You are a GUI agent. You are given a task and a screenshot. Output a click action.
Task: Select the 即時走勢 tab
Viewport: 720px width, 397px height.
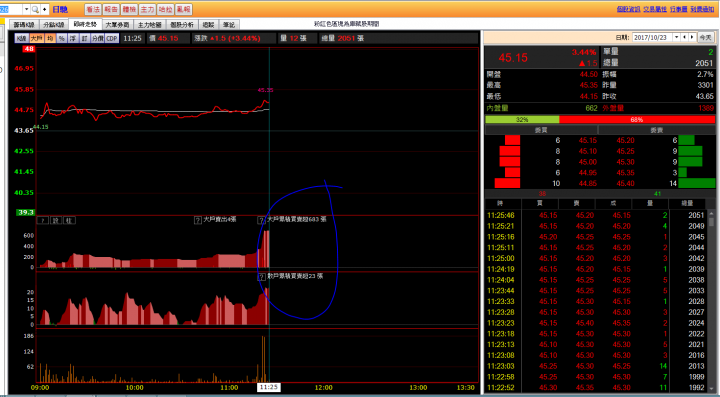[85, 24]
